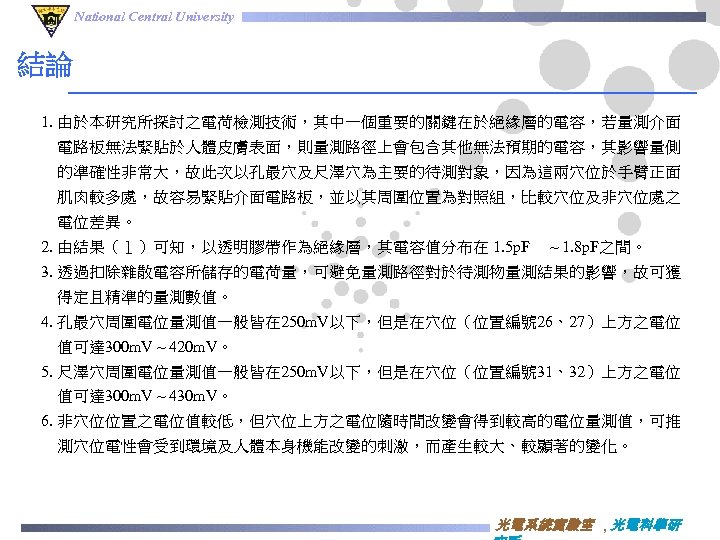Click conclusion 6 starting '非穴位位置之電位值較低'
This screenshot has height=540, width=720.
pyautogui.click(x=360, y=422)
